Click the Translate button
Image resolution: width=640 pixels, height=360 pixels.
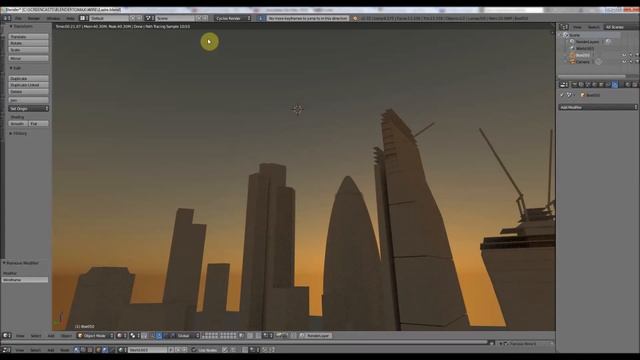tap(28, 37)
